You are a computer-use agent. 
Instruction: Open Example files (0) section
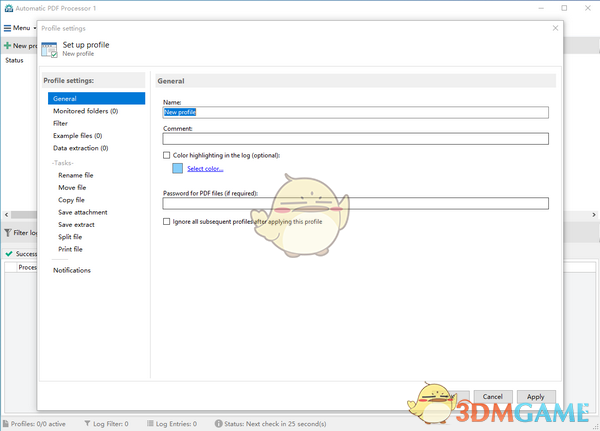pos(77,136)
